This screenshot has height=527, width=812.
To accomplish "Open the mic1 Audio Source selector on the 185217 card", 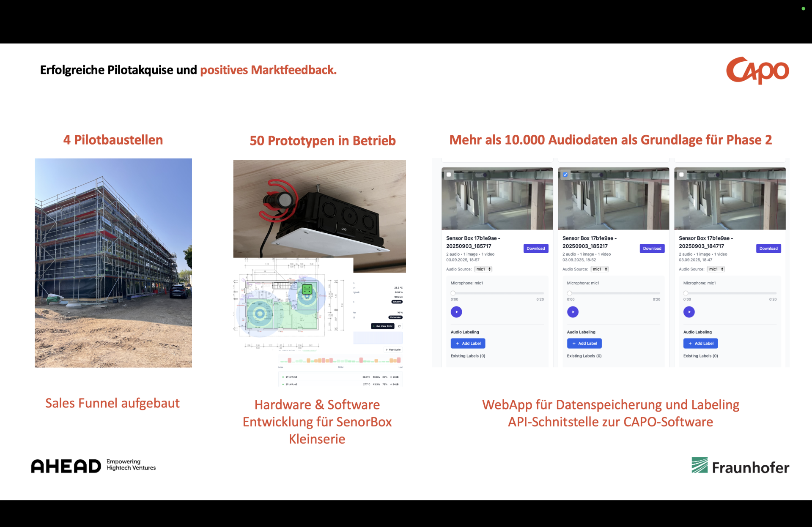I will coord(600,269).
